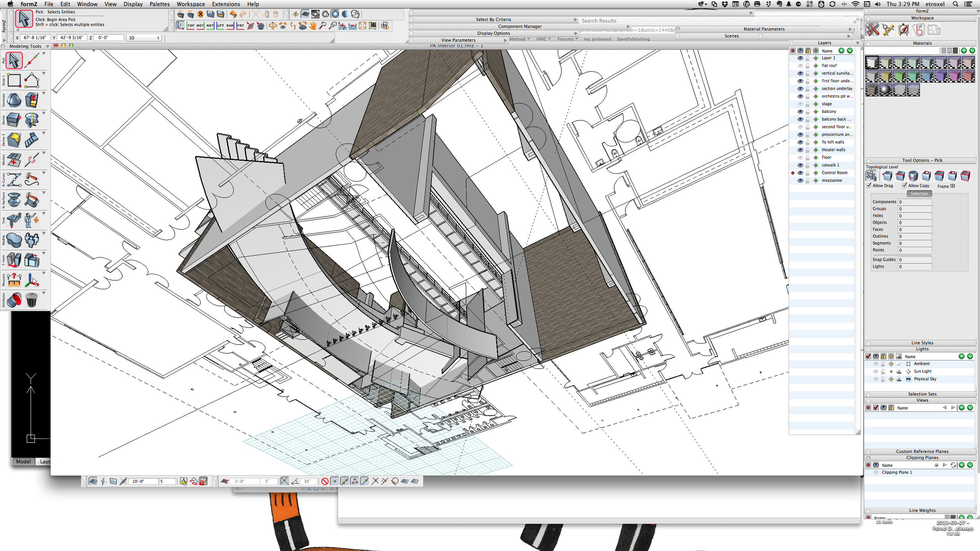This screenshot has width=980, height=551.
Task: Open the Frame dropdown in Tool Options
Action: 953,187
